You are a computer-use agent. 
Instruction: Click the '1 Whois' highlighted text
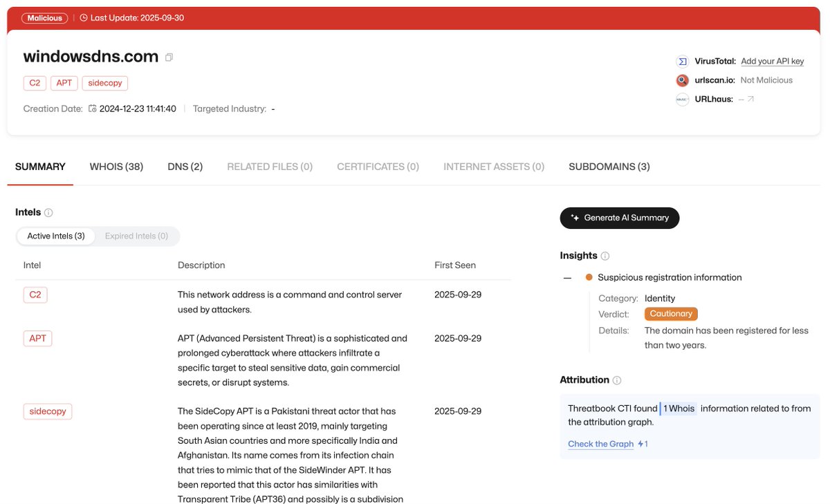click(x=679, y=409)
